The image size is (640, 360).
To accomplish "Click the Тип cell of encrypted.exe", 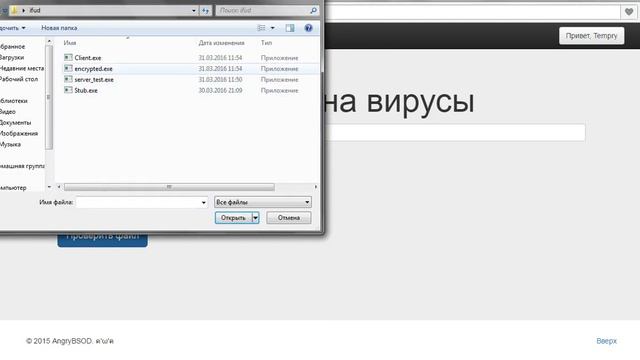I will pos(280,69).
